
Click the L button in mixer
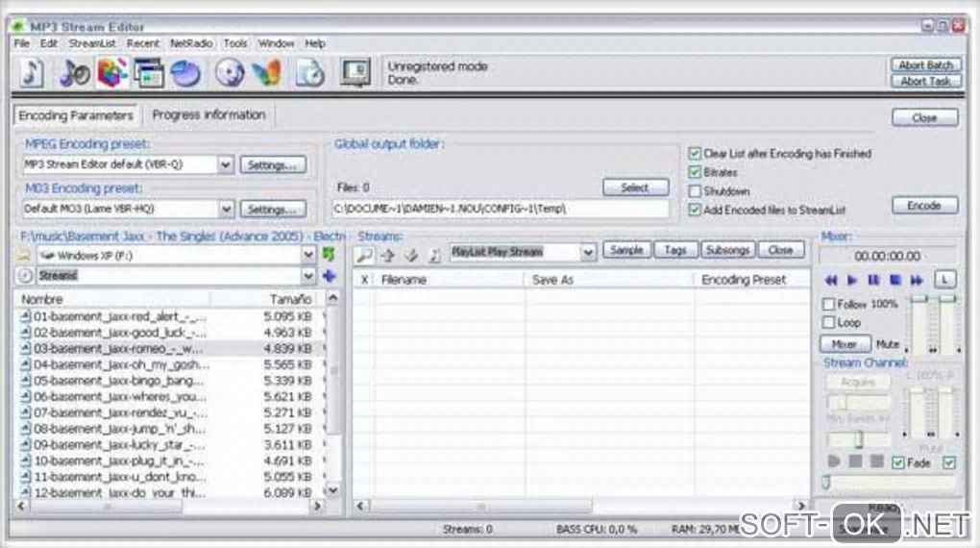pos(945,280)
